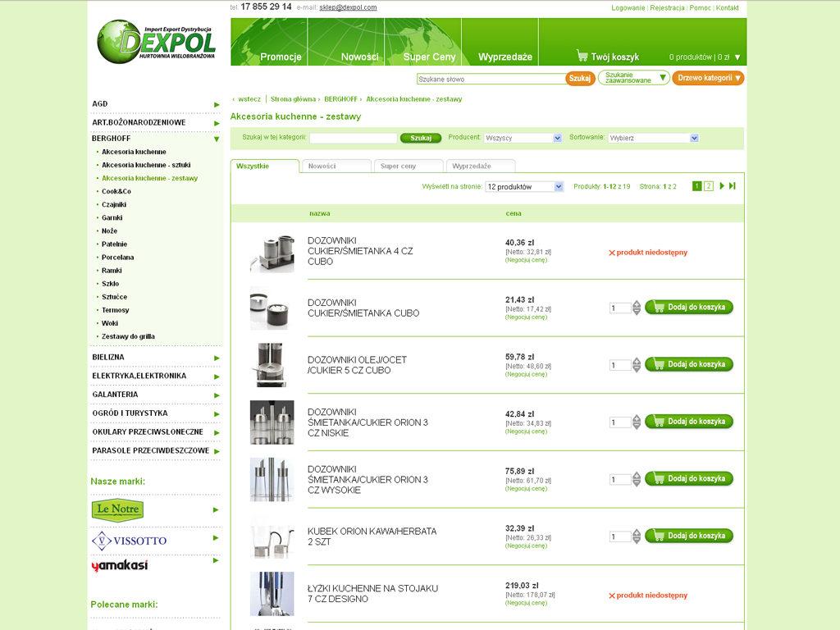Select the Yamakasi brand logo
The height and width of the screenshot is (630, 840).
(x=119, y=565)
